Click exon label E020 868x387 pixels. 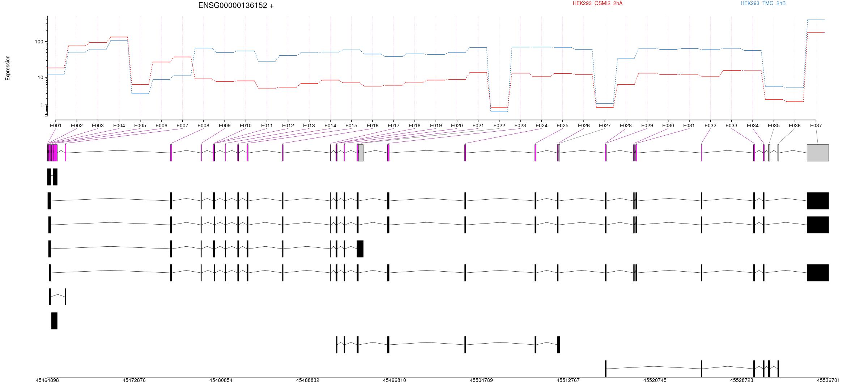[457, 126]
